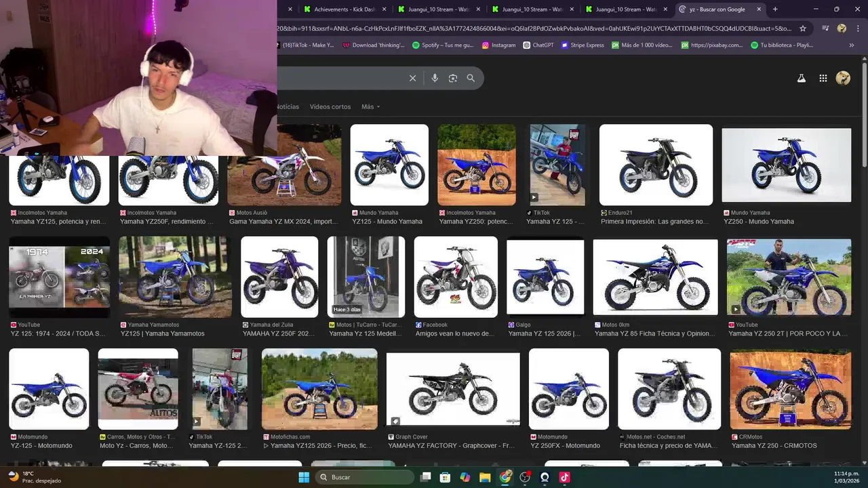The image size is (868, 488).
Task: Clear the Google search box with X
Action: [x=412, y=78]
